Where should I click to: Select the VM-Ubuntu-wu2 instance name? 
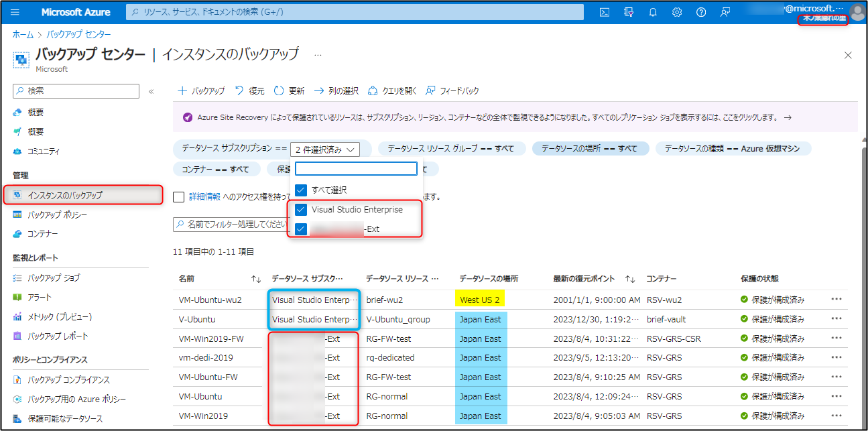pyautogui.click(x=210, y=300)
